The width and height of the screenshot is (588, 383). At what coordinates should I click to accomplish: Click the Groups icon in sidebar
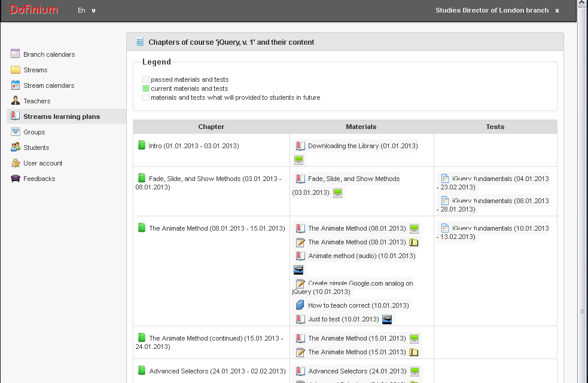point(16,131)
